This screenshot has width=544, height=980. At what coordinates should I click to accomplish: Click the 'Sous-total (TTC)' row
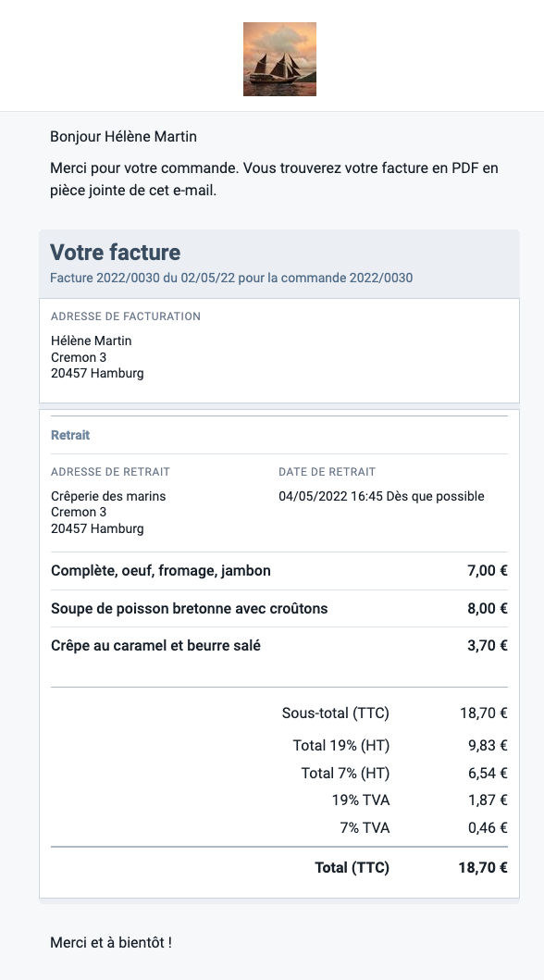pyautogui.click(x=279, y=713)
